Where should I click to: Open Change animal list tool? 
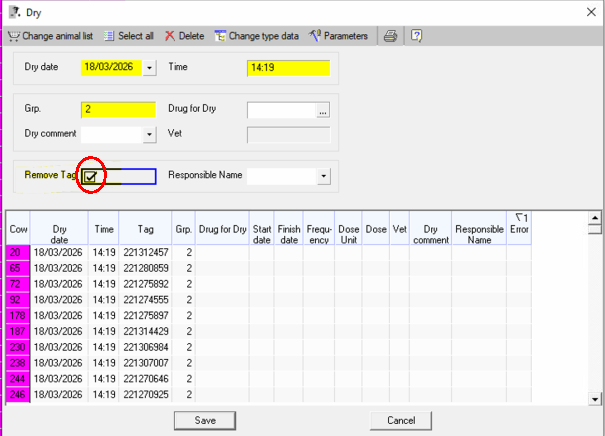click(50, 36)
